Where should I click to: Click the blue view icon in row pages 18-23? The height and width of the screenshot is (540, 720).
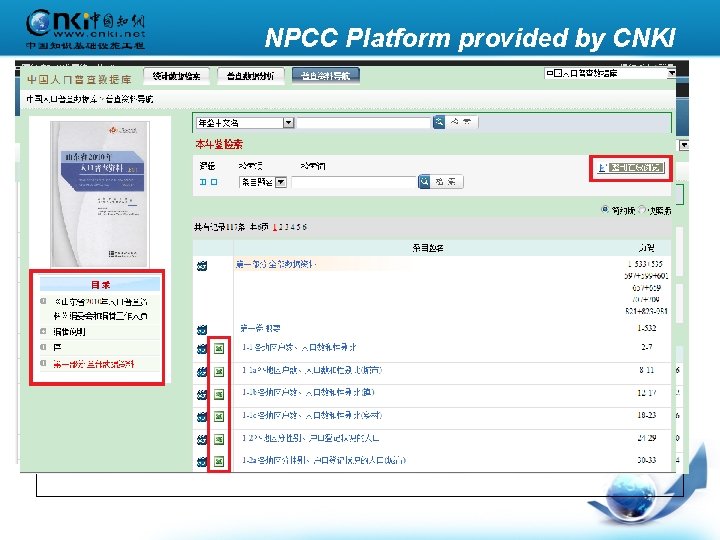pos(202,417)
